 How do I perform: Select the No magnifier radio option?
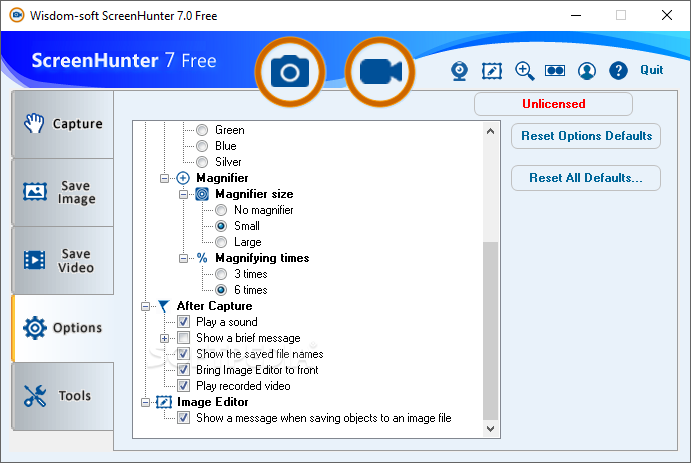pos(221,210)
